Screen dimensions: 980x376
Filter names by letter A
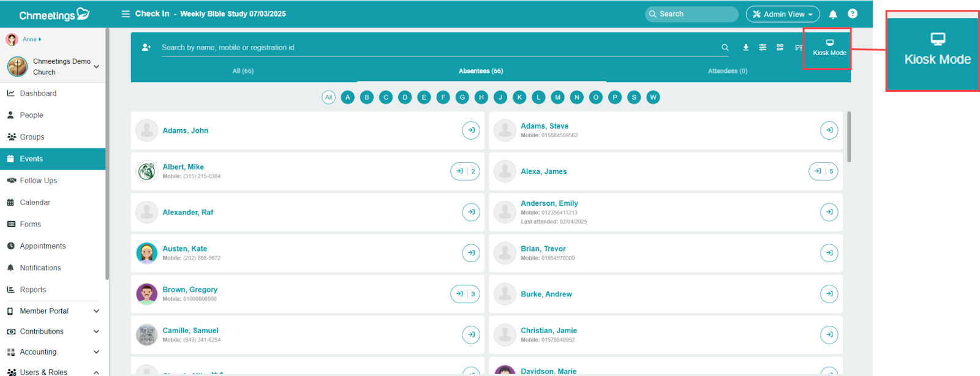pyautogui.click(x=348, y=97)
